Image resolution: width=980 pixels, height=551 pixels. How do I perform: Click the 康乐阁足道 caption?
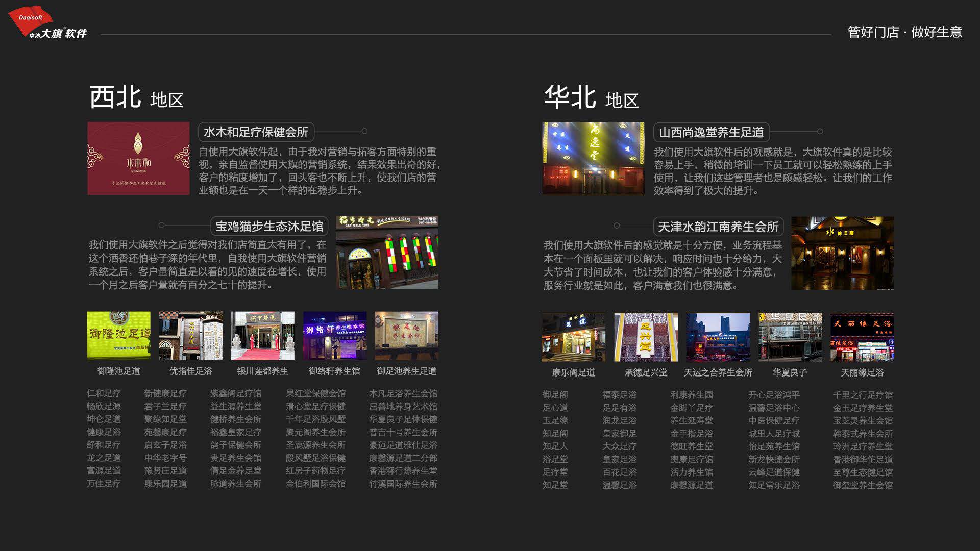coord(574,372)
